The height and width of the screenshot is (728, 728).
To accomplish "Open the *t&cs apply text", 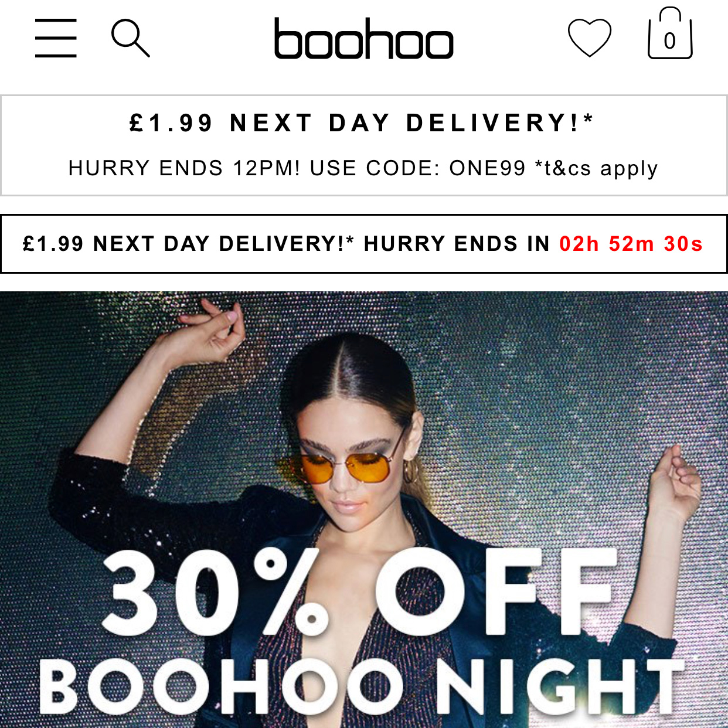I will (x=596, y=169).
